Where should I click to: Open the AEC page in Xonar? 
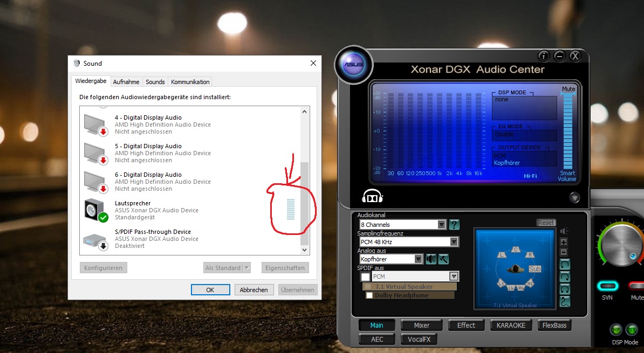[376, 339]
